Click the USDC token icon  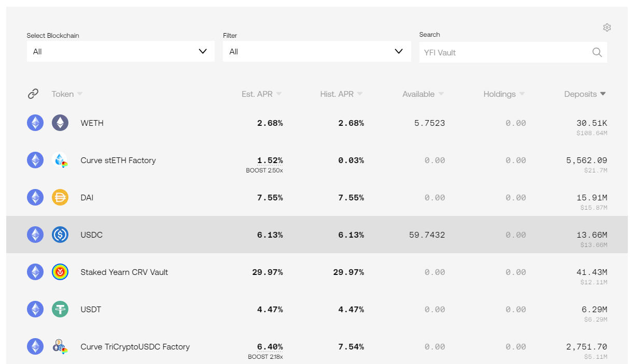(x=60, y=235)
